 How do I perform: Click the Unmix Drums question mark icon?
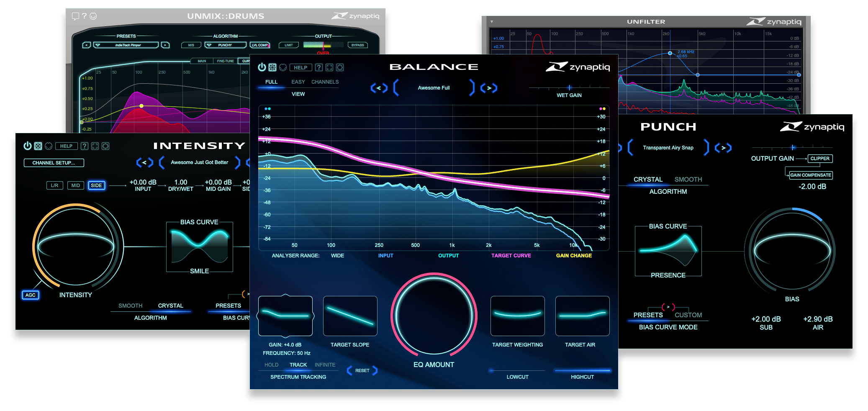pyautogui.click(x=84, y=16)
